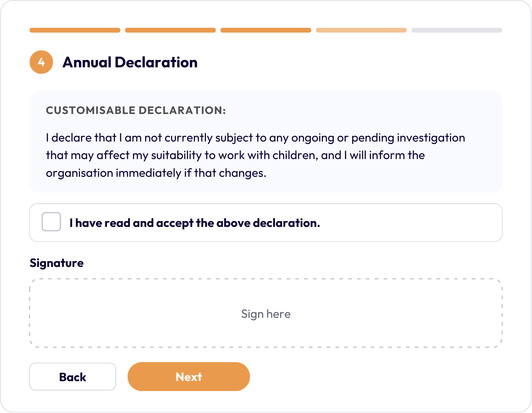Viewport: 532px width, 413px height.
Task: Click the accept declaration row container
Action: (x=266, y=223)
